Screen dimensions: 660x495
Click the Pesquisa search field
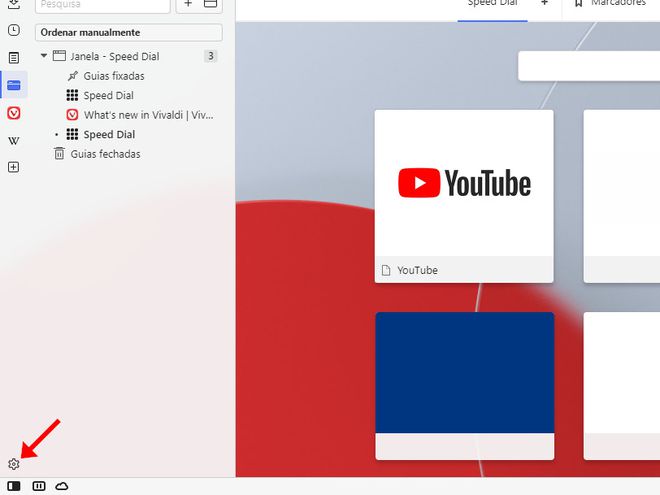click(x=103, y=5)
